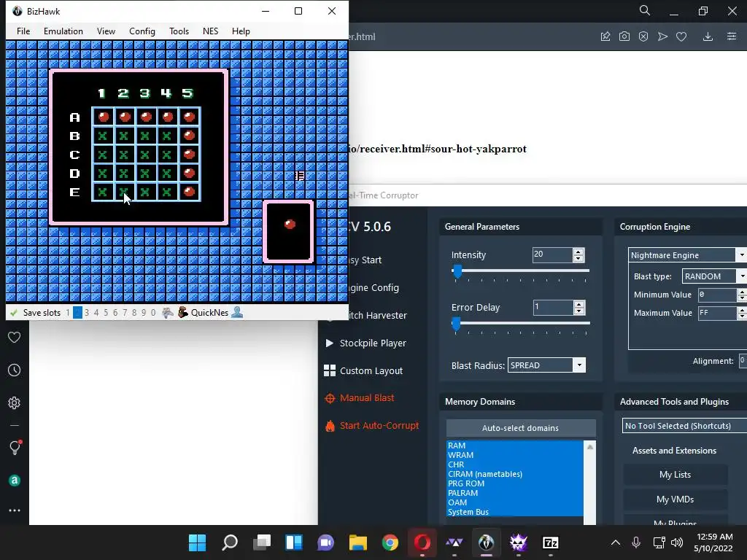Image resolution: width=747 pixels, height=560 pixels.
Task: Bookmark page with the heart icon in toolbar
Action: pos(681,36)
